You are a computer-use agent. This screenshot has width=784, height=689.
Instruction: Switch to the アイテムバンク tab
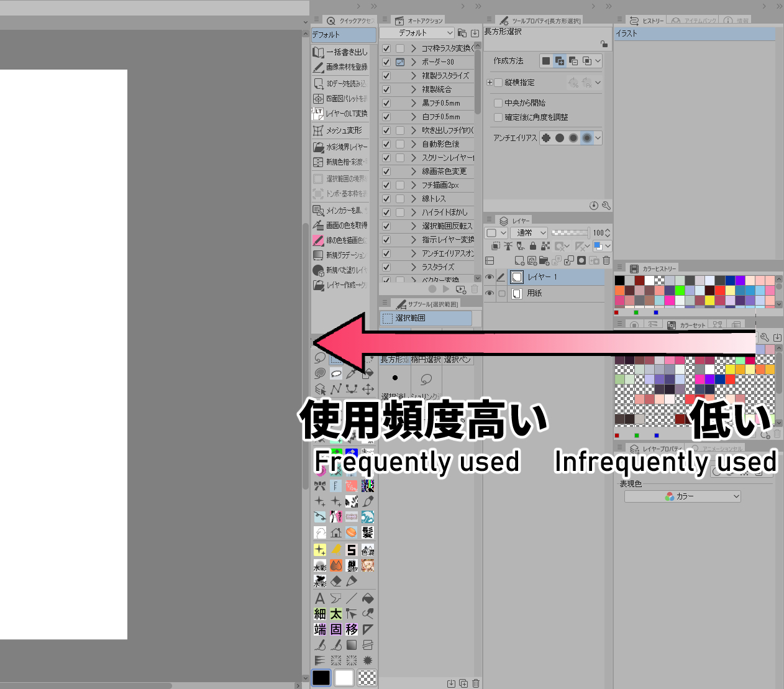click(x=694, y=21)
